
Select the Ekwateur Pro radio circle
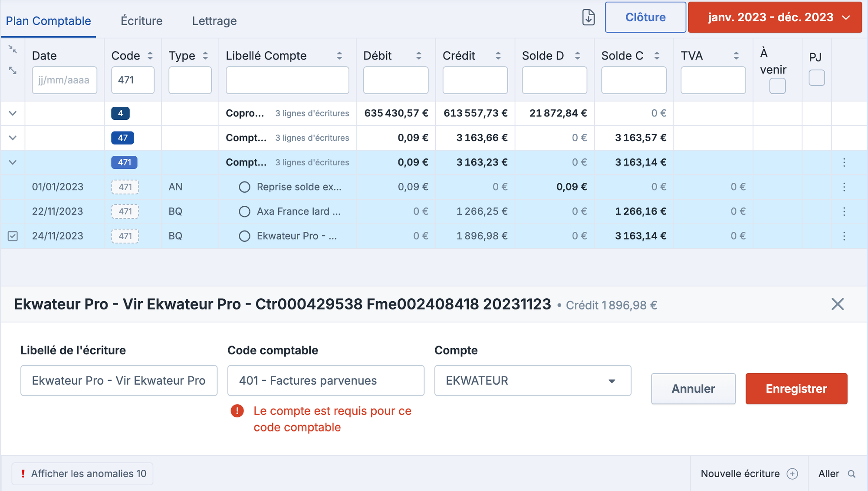(x=245, y=236)
